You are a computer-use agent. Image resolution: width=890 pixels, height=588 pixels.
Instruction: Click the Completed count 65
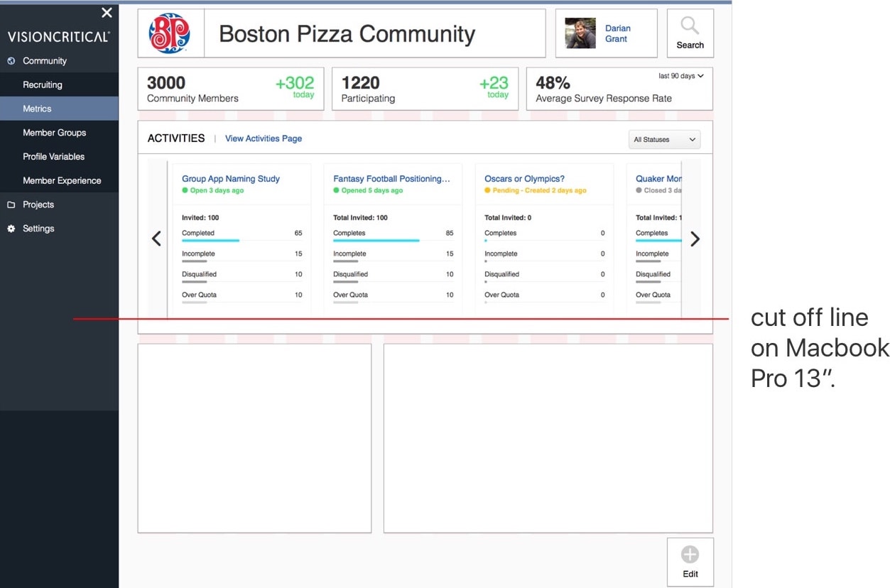point(298,233)
